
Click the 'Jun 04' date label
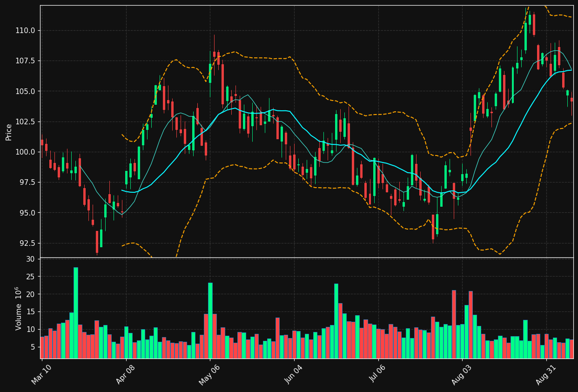pyautogui.click(x=295, y=374)
